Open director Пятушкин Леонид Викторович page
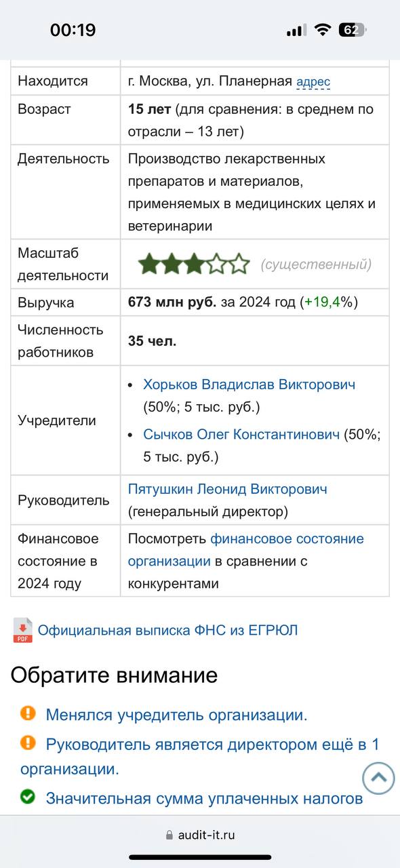The width and height of the screenshot is (400, 868). 228,489
